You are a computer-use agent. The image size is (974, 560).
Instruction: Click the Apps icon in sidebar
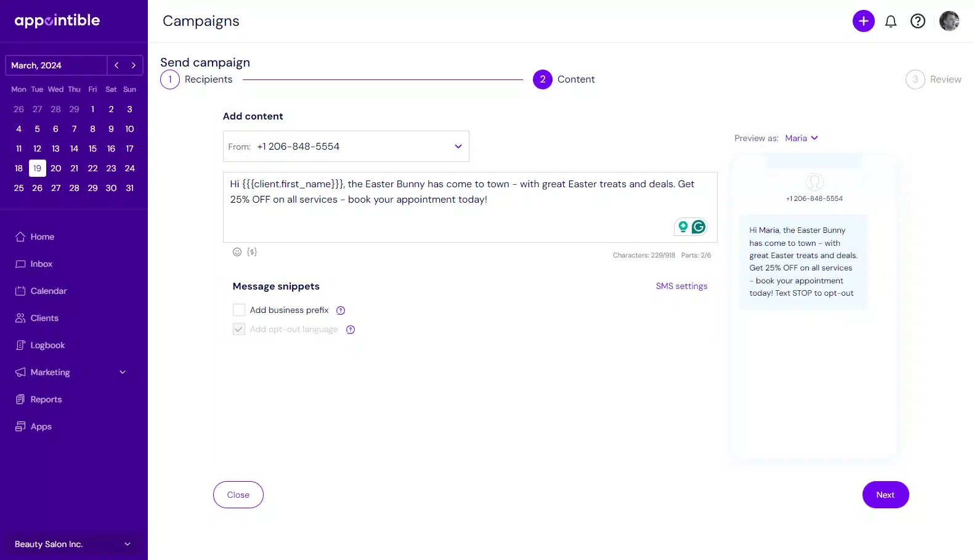[x=20, y=426]
